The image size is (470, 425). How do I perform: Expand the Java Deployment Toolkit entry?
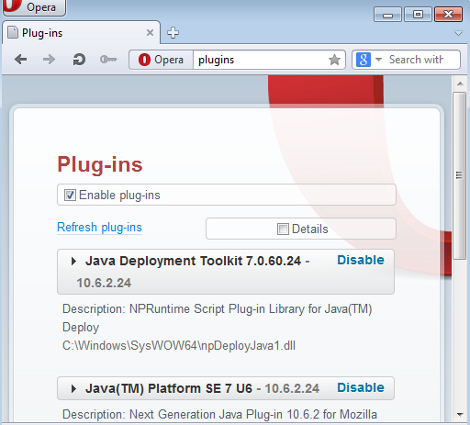tap(74, 261)
